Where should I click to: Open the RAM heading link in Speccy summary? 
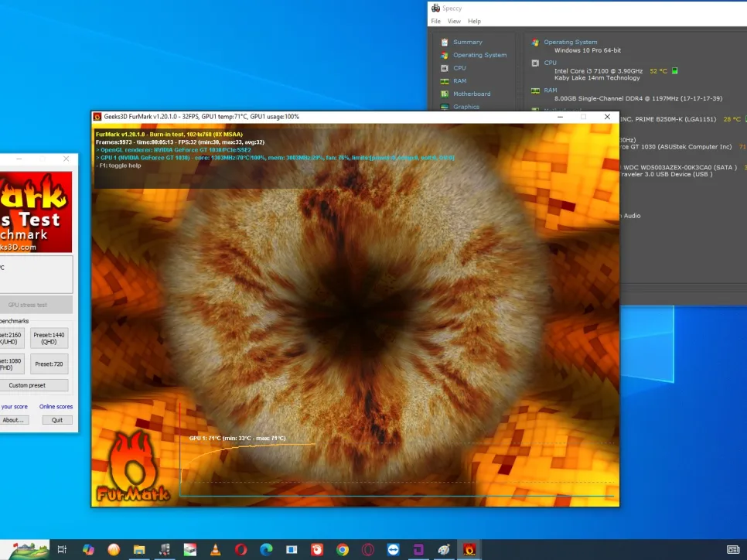[x=551, y=90]
